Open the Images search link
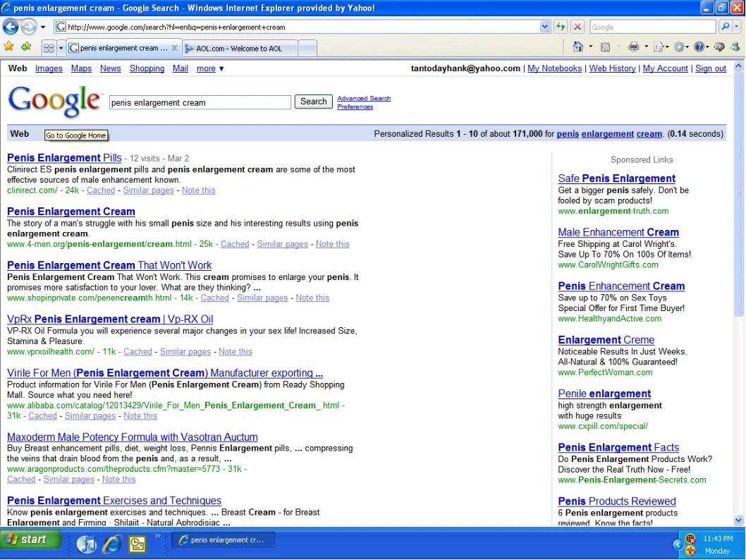 49,68
